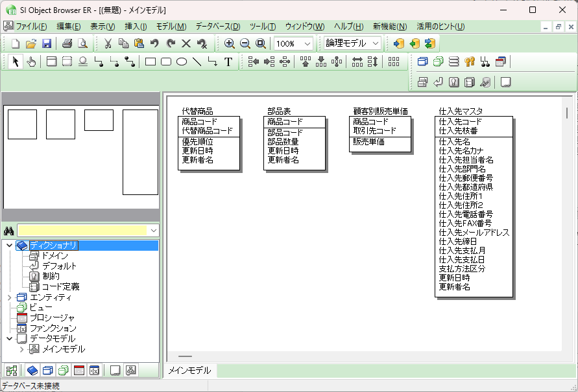Click the yellow search input field
Image resolution: width=578 pixels, height=392 pixels.
[82, 231]
